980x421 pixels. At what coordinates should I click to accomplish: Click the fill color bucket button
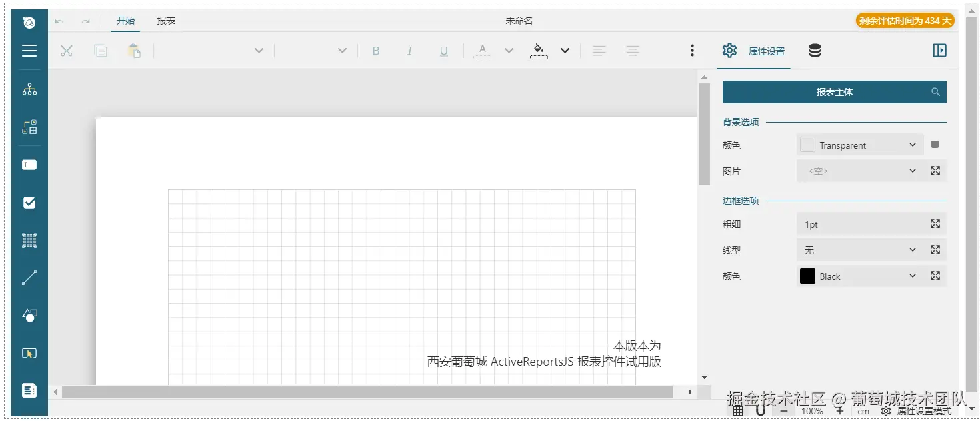[539, 51]
